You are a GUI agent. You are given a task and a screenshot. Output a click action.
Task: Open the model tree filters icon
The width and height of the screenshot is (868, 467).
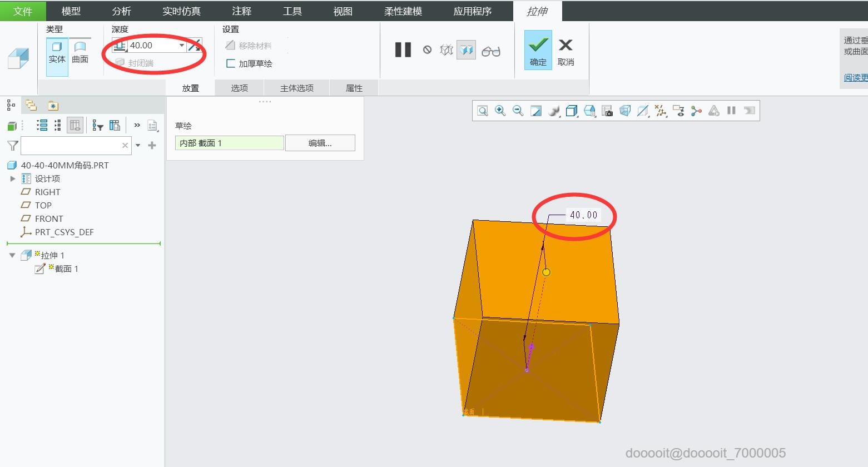click(98, 126)
